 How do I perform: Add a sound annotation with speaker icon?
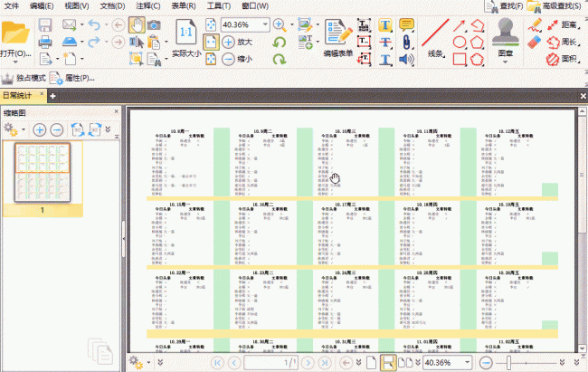(x=406, y=59)
